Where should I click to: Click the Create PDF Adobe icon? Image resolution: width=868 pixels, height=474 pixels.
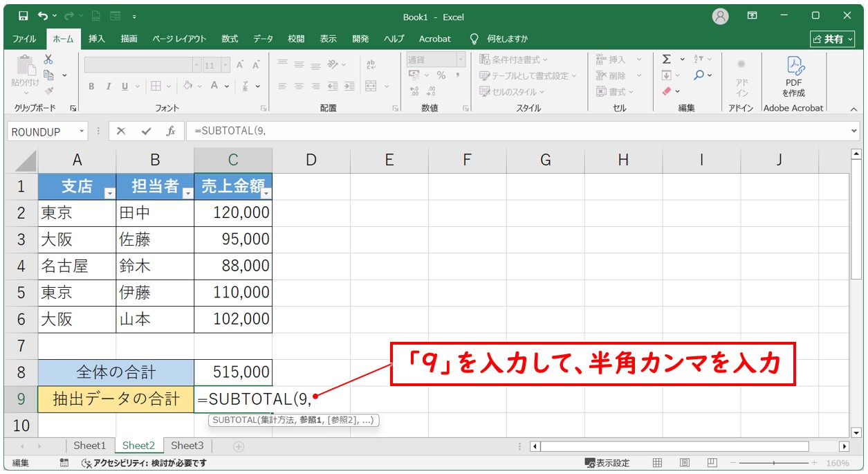pos(793,76)
